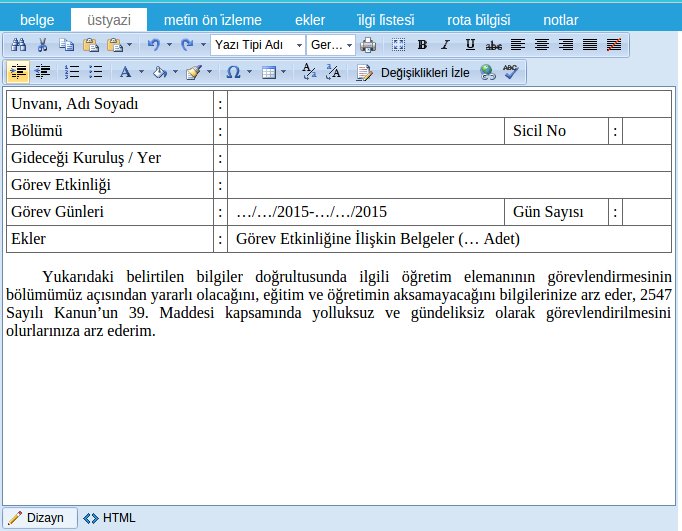Switch to the belge tab
The image size is (682, 531).
coord(37,19)
